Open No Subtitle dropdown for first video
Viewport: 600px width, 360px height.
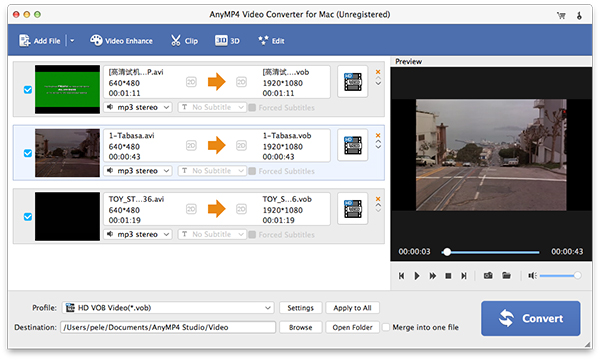click(x=212, y=108)
